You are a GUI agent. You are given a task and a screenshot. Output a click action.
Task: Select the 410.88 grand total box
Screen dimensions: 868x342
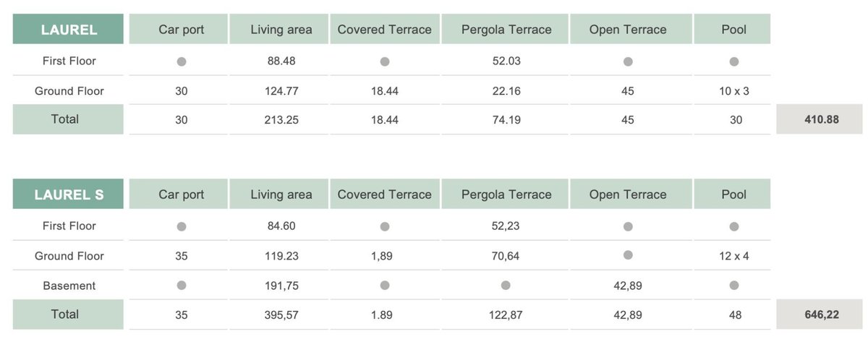click(821, 119)
